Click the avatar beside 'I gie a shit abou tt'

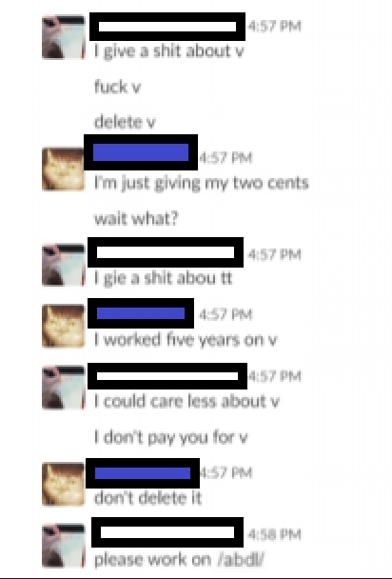coord(64,265)
